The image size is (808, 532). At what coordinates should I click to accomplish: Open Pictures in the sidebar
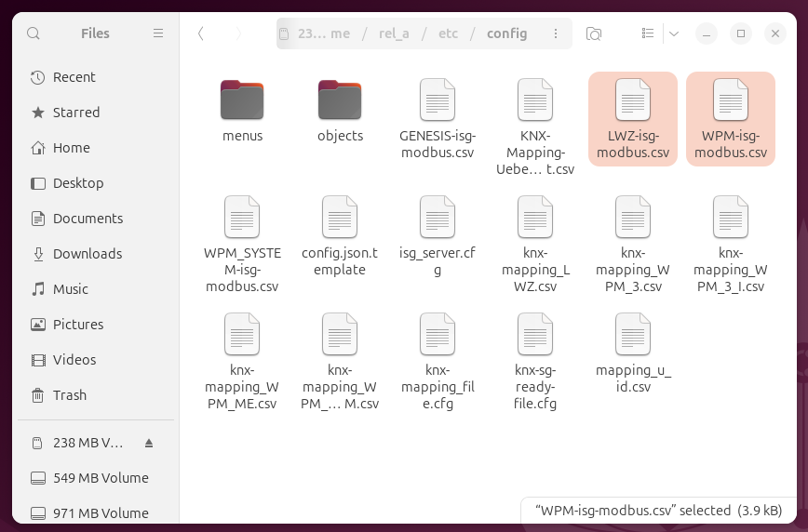(96, 325)
